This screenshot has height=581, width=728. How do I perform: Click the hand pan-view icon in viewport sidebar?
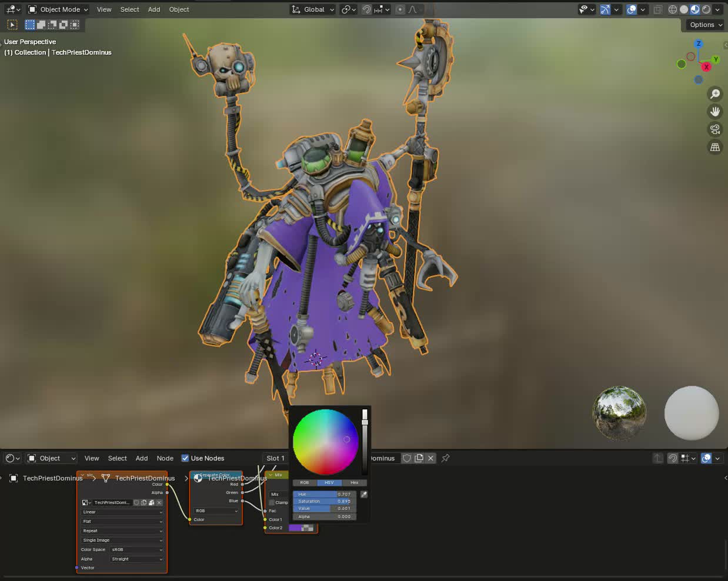pyautogui.click(x=714, y=111)
